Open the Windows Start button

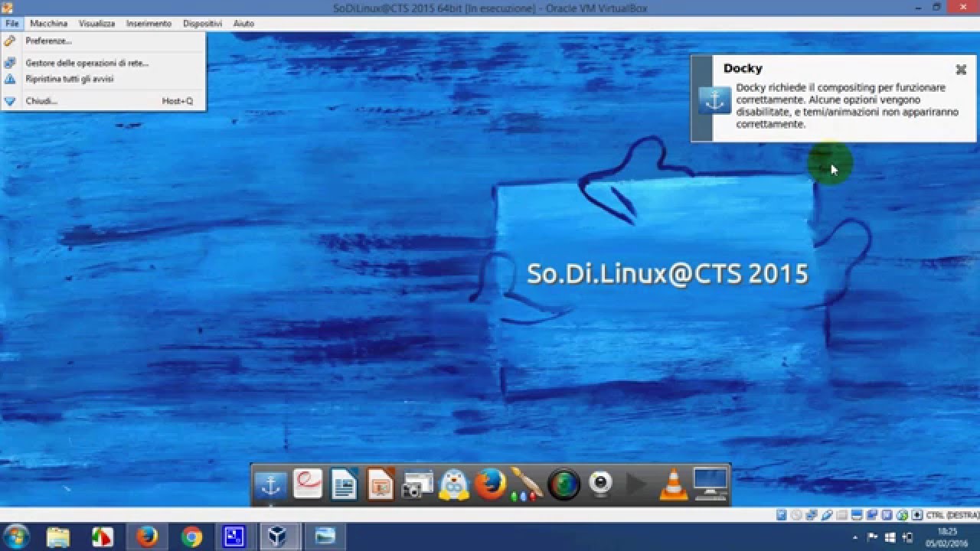[x=17, y=536]
